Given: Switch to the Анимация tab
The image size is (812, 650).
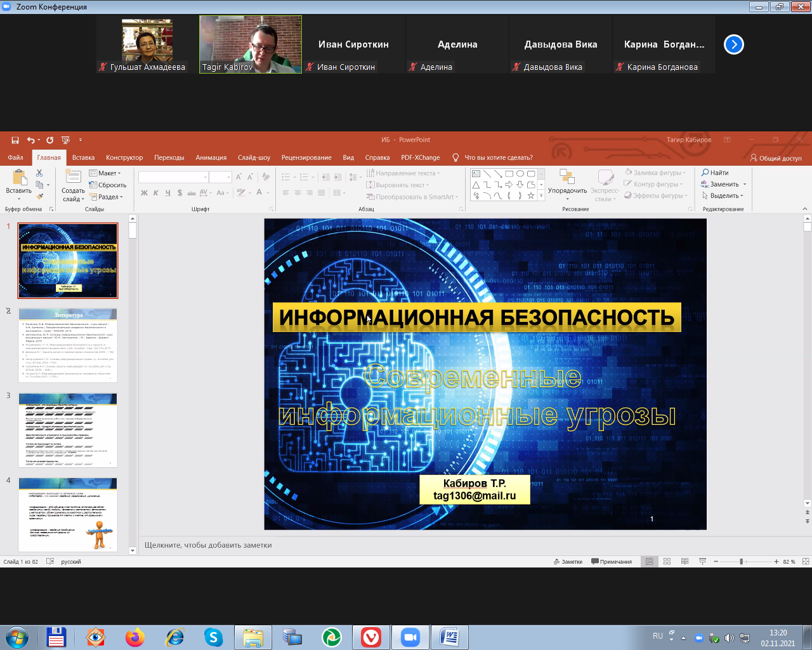Looking at the screenshot, I should (x=211, y=157).
